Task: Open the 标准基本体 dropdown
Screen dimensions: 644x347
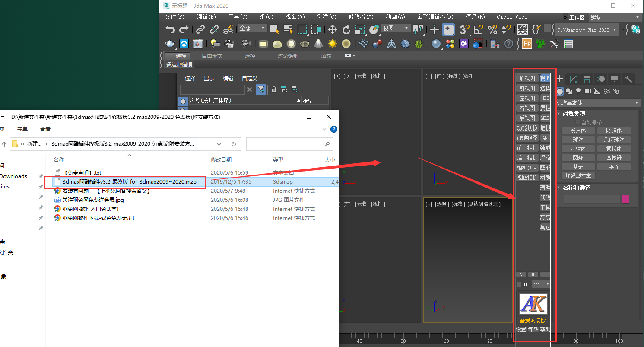Action: click(597, 103)
